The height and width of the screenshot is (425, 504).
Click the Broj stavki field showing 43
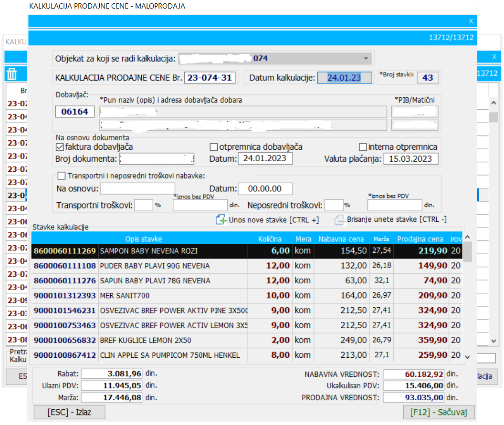(428, 78)
